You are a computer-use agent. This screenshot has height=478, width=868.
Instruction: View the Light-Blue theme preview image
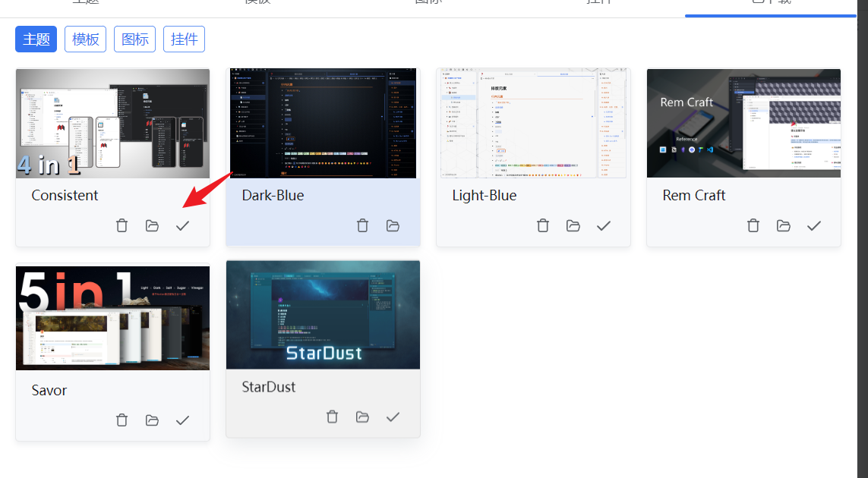[534, 124]
